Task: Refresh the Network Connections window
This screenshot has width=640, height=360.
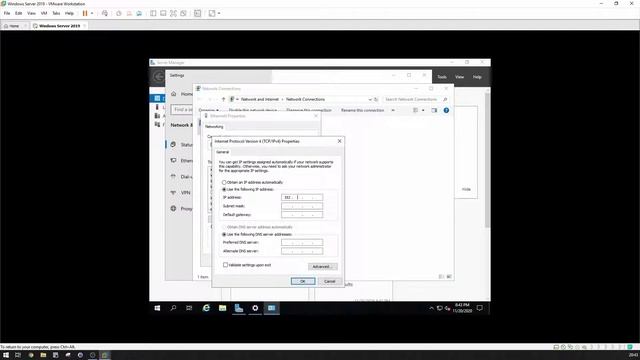Action: pos(376,99)
